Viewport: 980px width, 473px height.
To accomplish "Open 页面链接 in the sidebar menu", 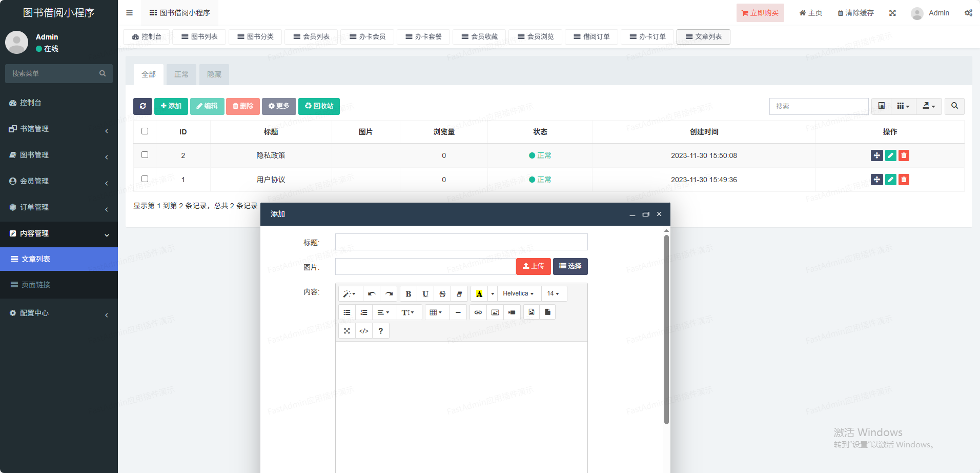I will coord(36,285).
